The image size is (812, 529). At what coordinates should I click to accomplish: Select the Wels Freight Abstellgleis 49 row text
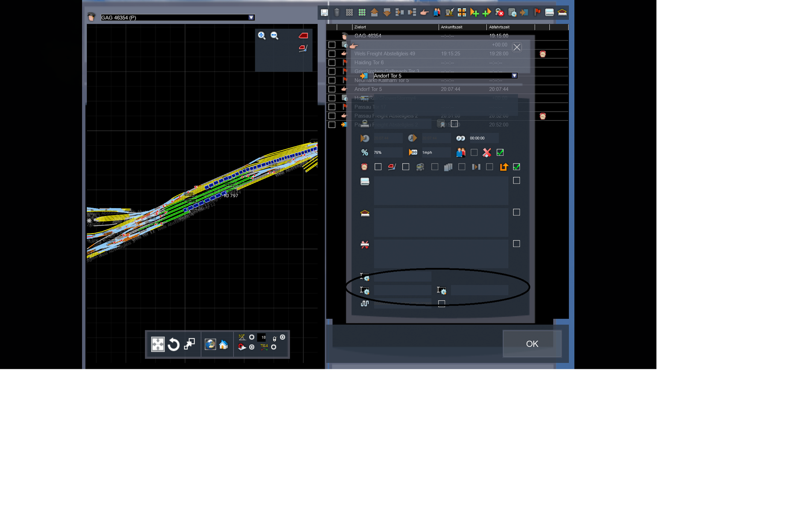385,54
